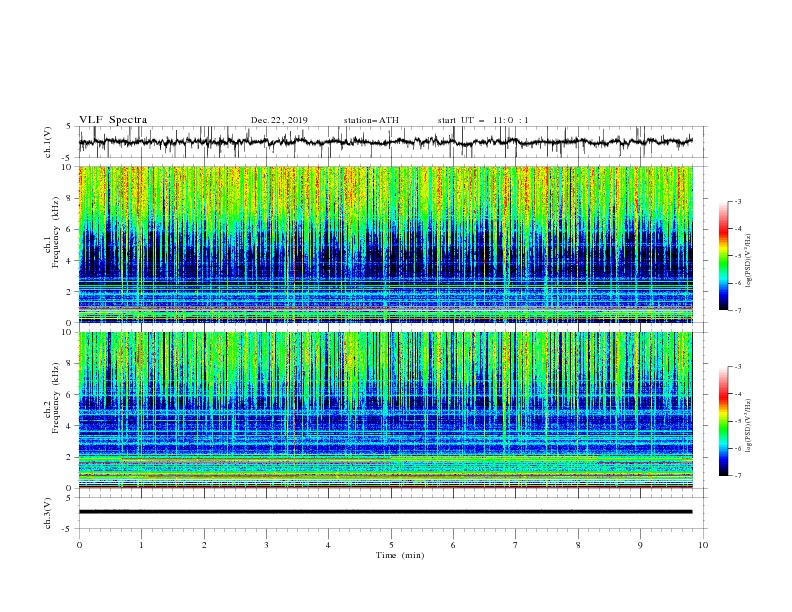The width and height of the screenshot is (792, 612).
Task: Click the time axis tick label "0"
Action: point(79,545)
